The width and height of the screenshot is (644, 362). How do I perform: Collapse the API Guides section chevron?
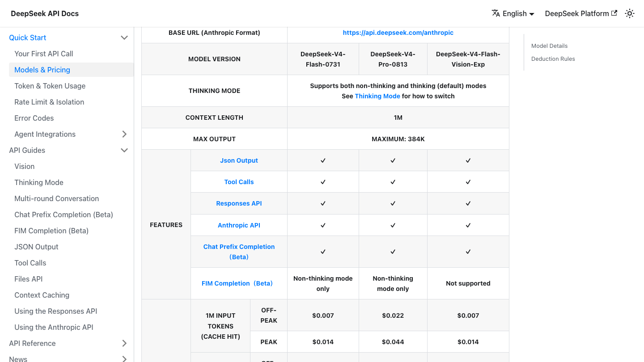point(124,150)
